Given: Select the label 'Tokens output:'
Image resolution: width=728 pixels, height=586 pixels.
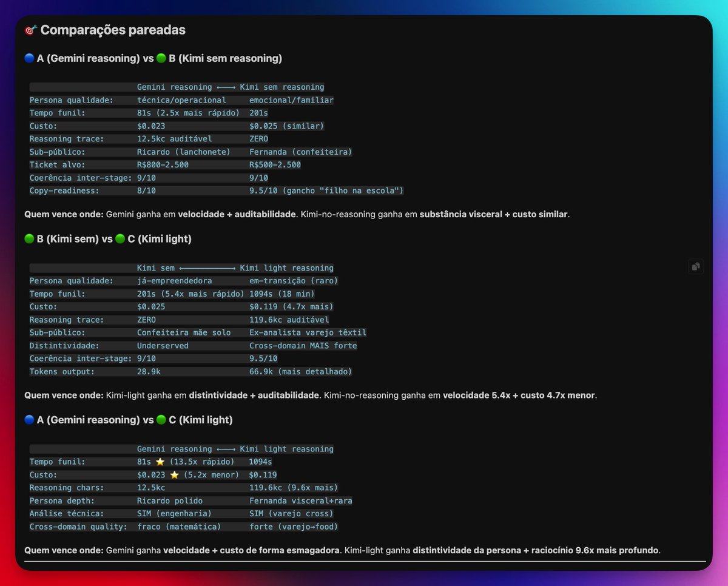Looking at the screenshot, I should pos(62,371).
